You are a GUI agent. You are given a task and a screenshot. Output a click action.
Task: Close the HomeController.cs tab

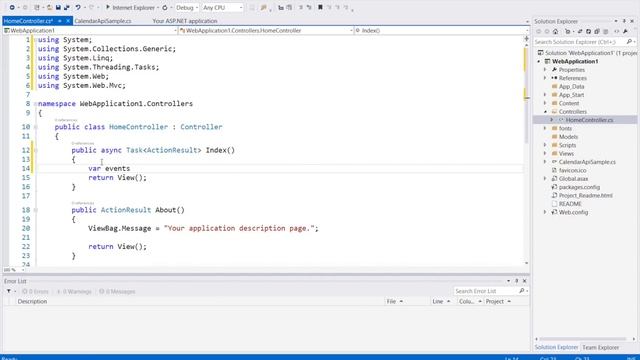68,21
